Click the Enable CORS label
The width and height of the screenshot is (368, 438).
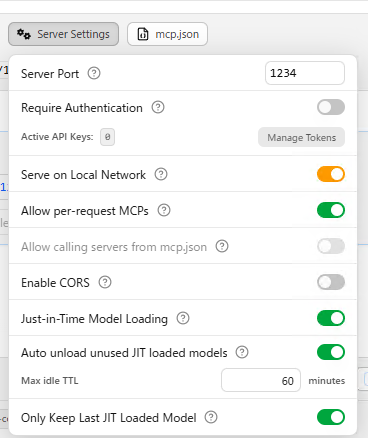tap(55, 283)
